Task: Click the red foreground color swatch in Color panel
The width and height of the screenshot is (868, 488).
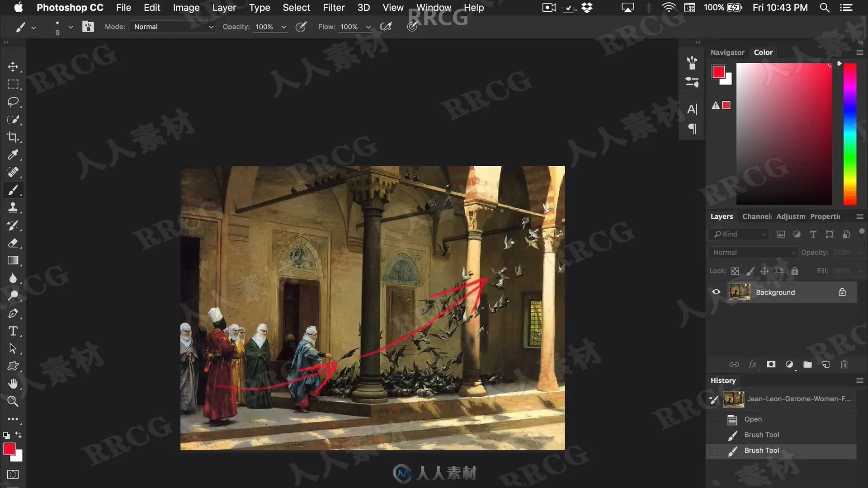Action: point(718,72)
